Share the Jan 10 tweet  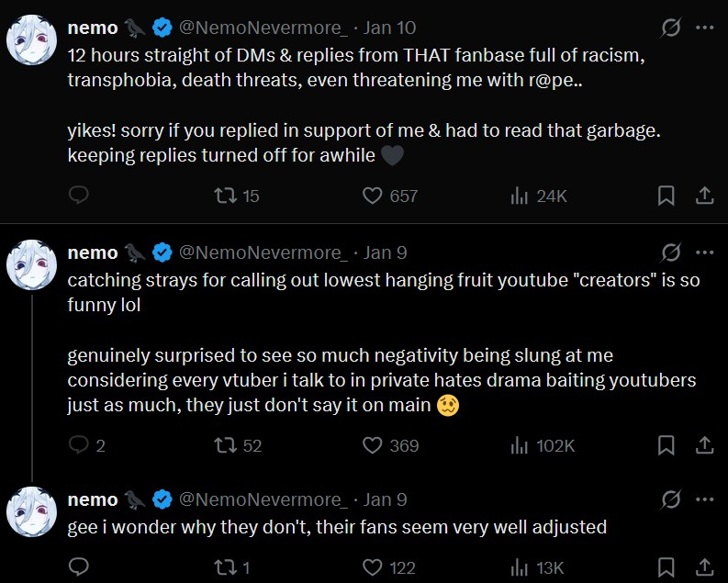[x=703, y=196]
